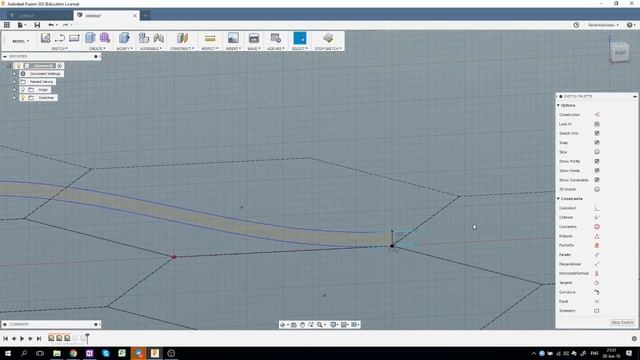Viewport: 640px width, 360px height.
Task: Select the Rectangle sketch tool icon
Action: point(74,38)
